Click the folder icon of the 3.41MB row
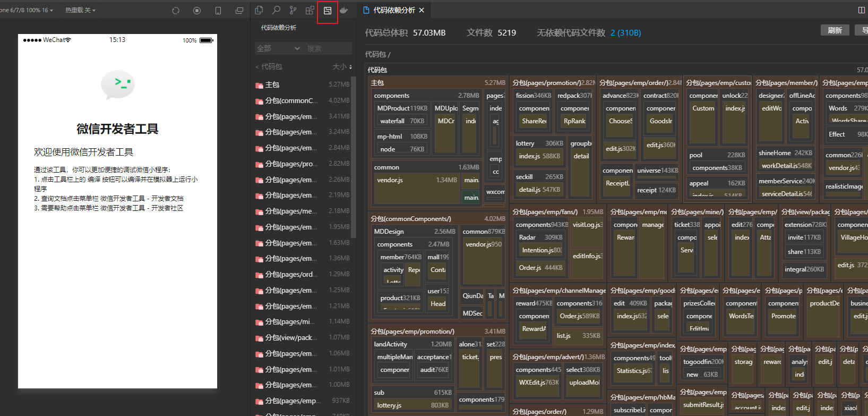Screen dimensions: 868x416 260,117
